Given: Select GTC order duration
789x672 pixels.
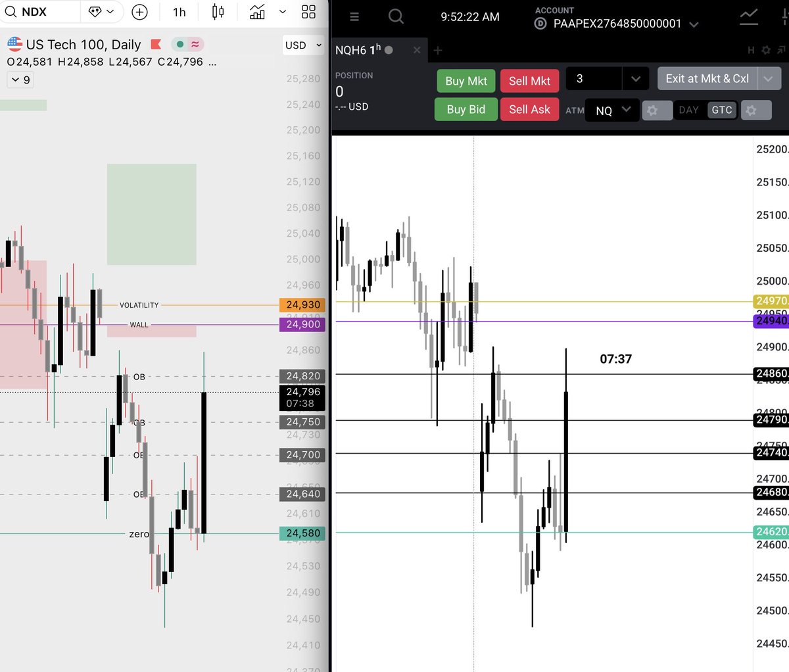Looking at the screenshot, I should [721, 110].
